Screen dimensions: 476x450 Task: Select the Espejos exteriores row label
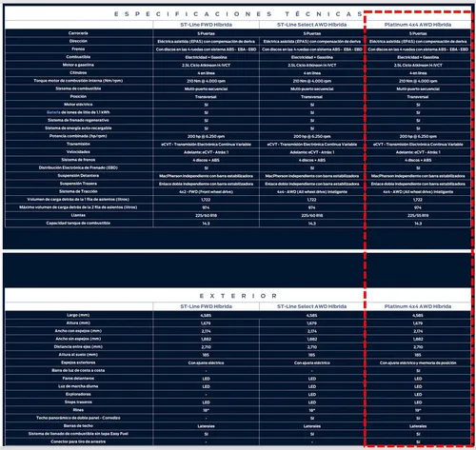[78, 362]
